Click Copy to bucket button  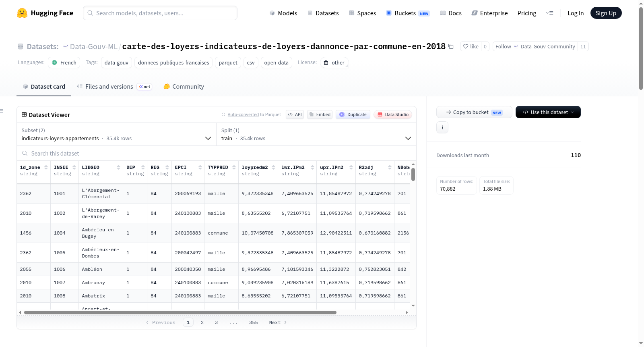click(x=474, y=112)
